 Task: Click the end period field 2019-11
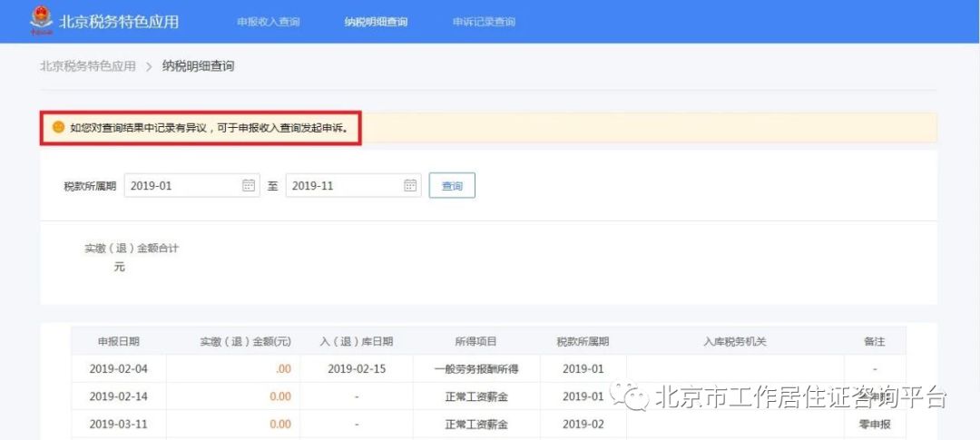[353, 186]
